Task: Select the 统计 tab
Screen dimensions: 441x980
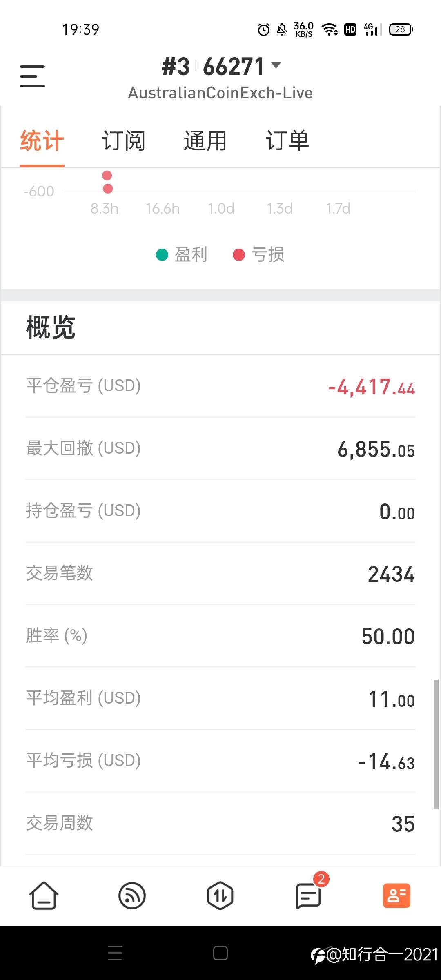Action: coord(42,141)
